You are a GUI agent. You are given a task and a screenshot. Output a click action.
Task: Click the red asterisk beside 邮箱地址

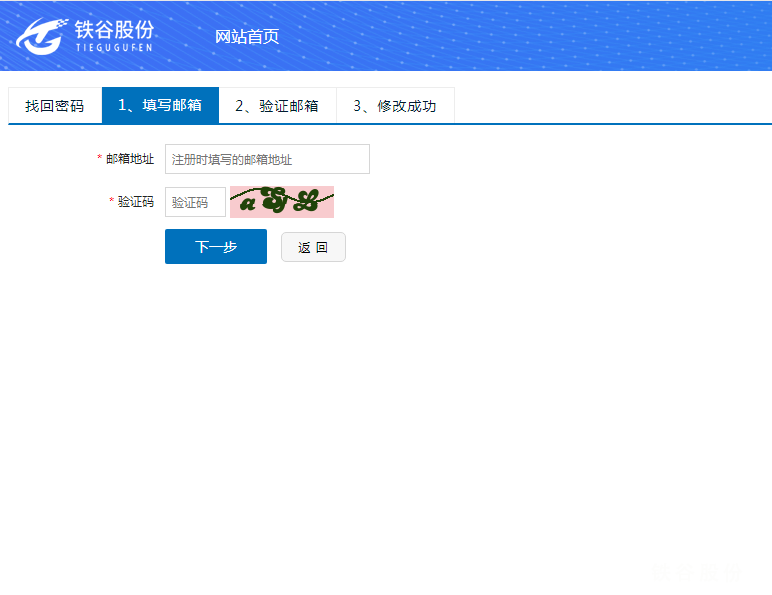click(x=100, y=159)
